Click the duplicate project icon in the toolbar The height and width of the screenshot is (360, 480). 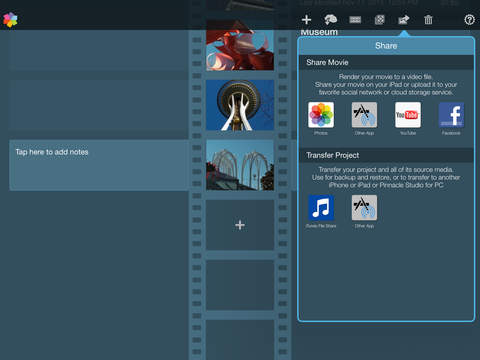tap(379, 20)
